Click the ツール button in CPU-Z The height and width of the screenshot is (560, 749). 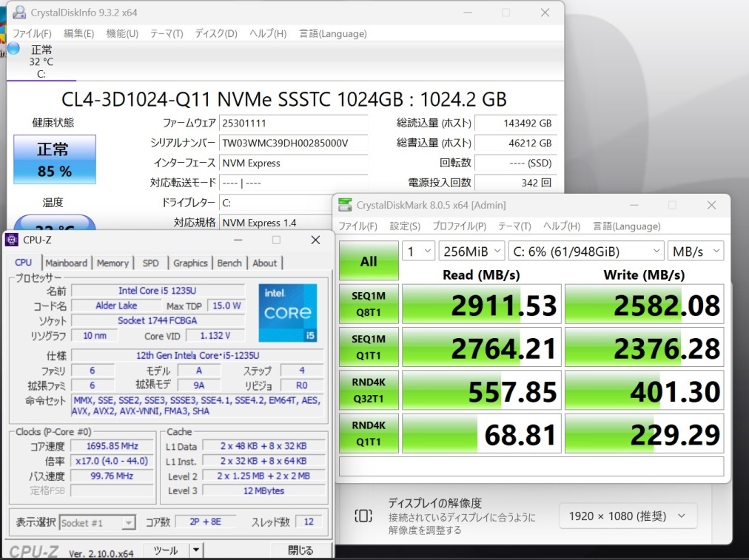coord(166,550)
